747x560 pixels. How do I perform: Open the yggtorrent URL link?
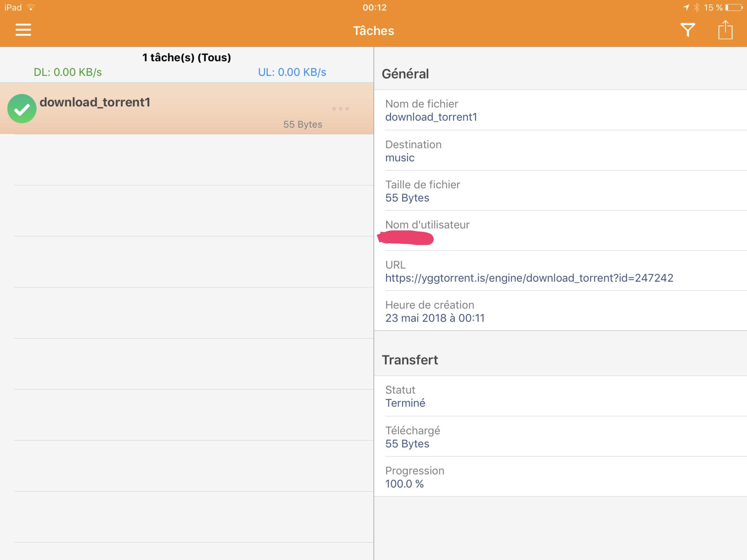(x=529, y=278)
